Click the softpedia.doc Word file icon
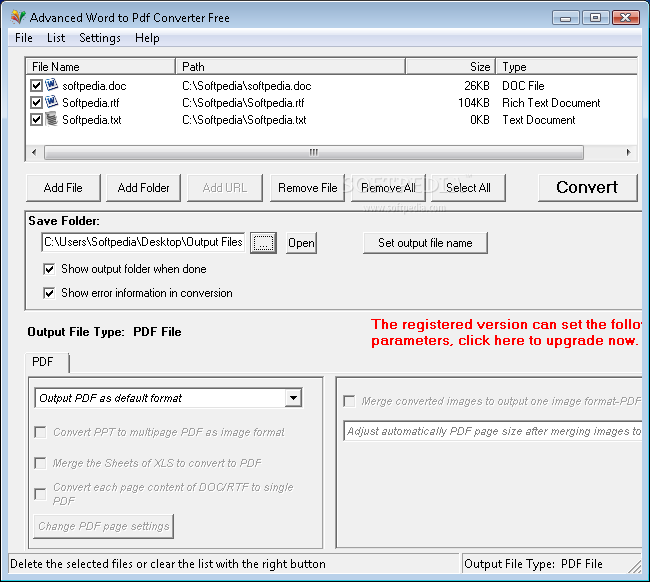 51,86
